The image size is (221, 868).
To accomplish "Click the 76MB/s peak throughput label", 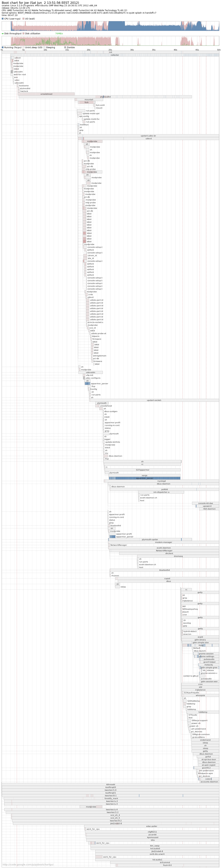I will point(59,34).
